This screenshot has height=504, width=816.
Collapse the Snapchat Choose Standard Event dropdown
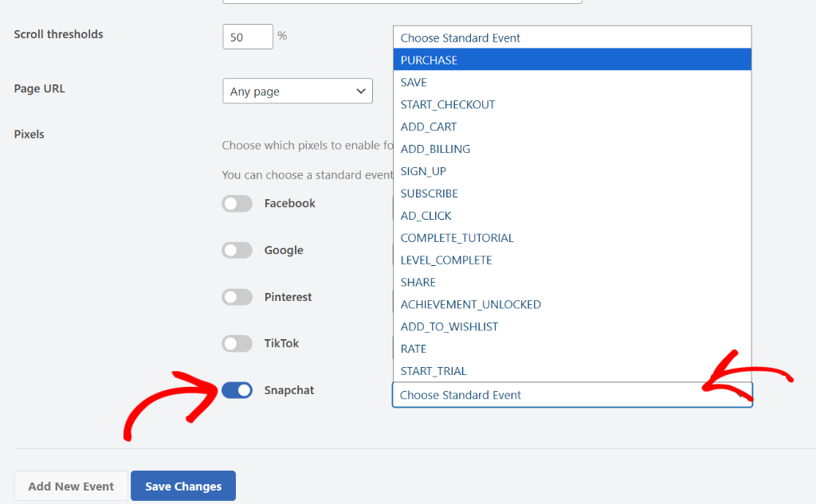point(571,395)
